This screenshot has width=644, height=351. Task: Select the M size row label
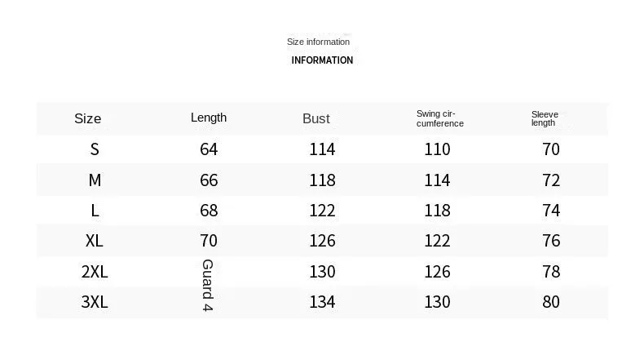pos(95,180)
